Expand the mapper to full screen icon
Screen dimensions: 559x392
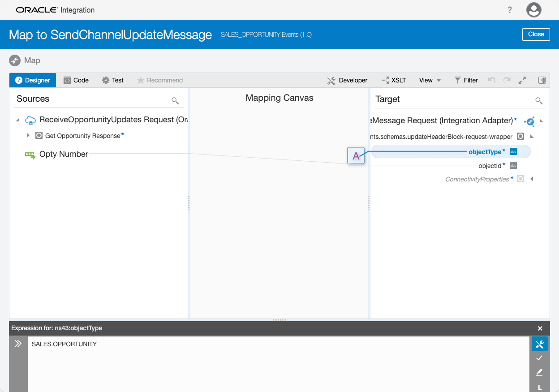(x=522, y=80)
